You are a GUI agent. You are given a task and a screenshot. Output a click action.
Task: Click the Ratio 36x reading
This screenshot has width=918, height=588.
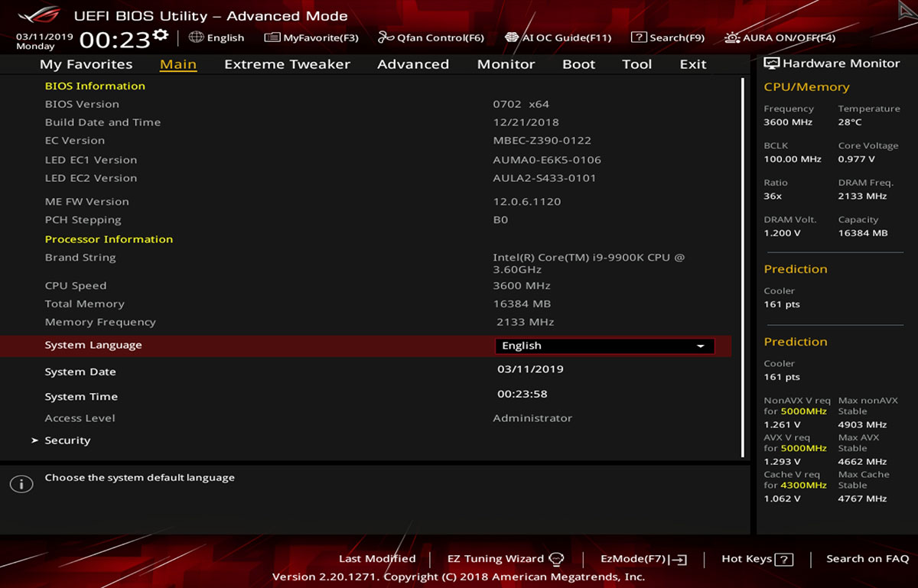773,197
